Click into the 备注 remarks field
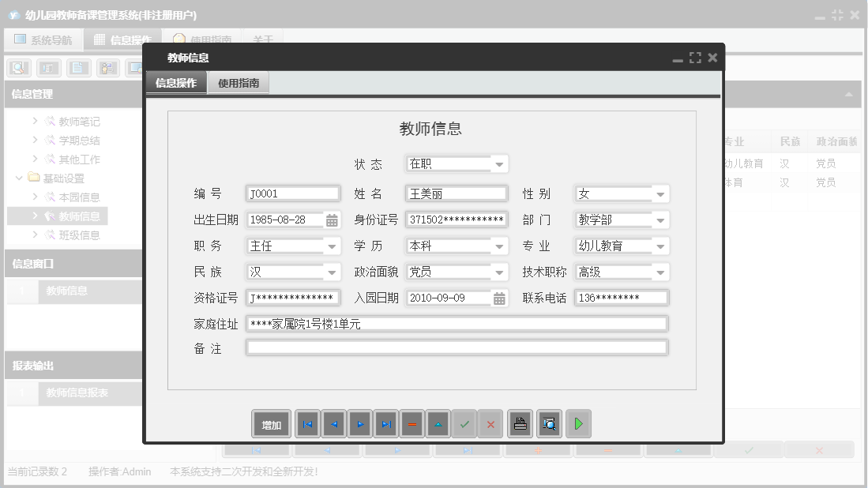This screenshot has width=868, height=488. (457, 347)
